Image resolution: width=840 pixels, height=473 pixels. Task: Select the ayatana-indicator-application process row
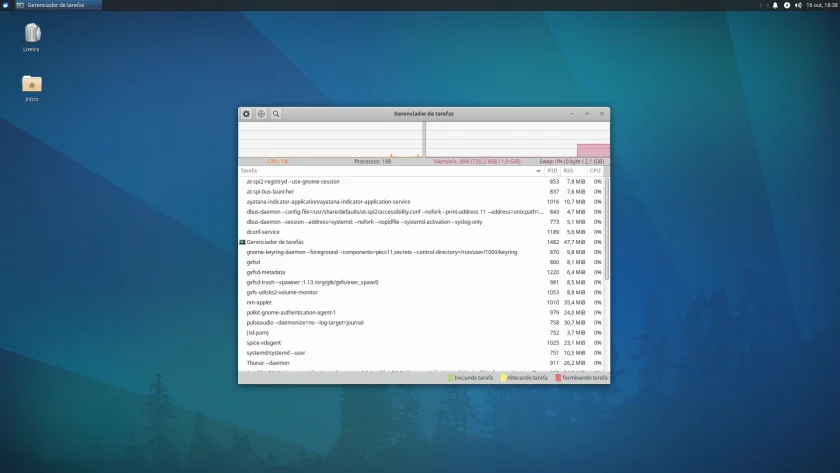click(421, 202)
